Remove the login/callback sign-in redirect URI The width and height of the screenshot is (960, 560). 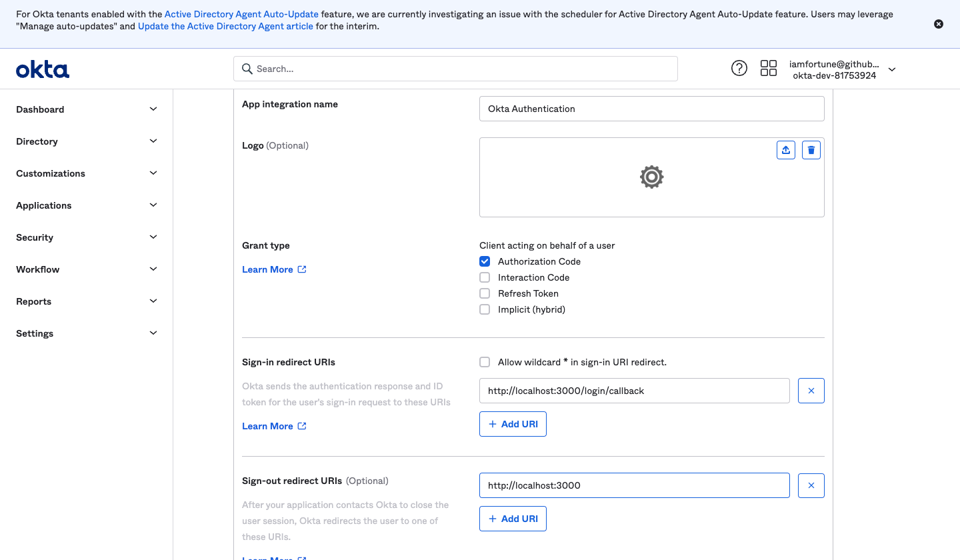[811, 391]
